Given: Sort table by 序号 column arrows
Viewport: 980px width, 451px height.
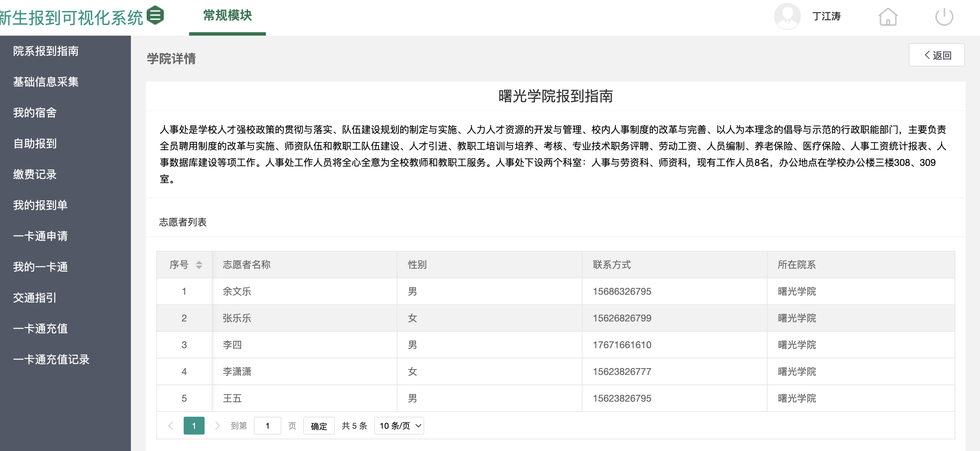Looking at the screenshot, I should (x=199, y=265).
